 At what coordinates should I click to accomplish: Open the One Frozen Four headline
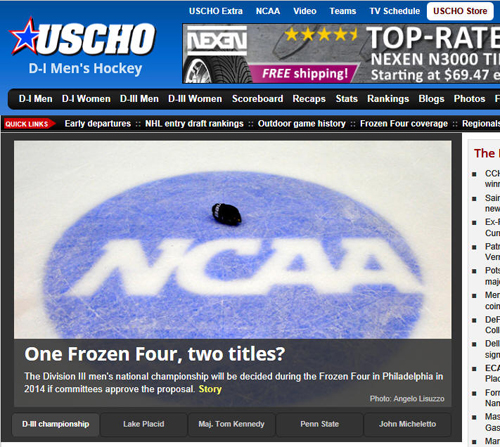click(155, 354)
